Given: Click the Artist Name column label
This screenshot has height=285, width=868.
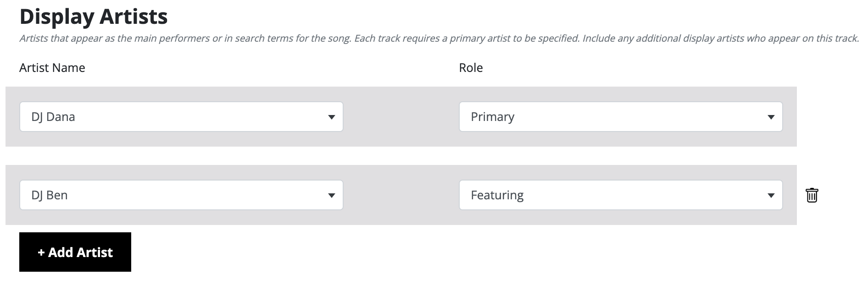Looking at the screenshot, I should 52,68.
